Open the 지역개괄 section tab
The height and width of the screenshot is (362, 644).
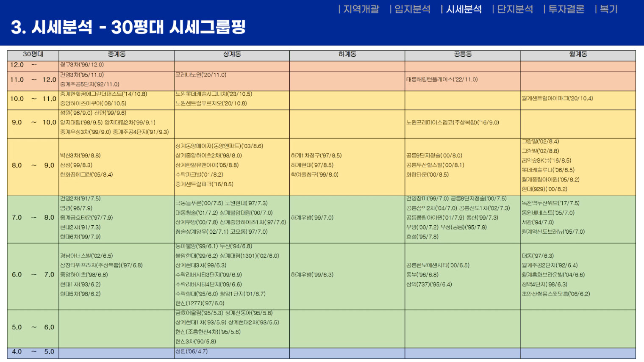click(x=361, y=9)
